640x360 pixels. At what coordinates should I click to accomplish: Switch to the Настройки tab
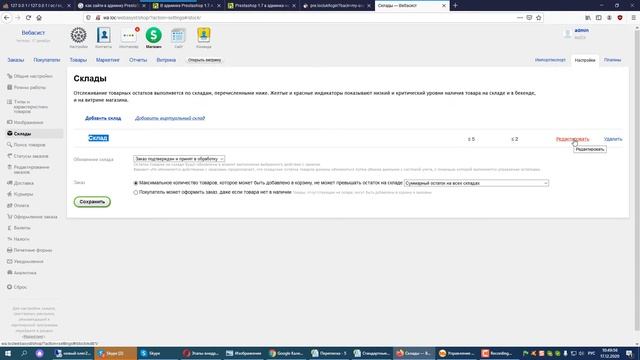pos(585,60)
